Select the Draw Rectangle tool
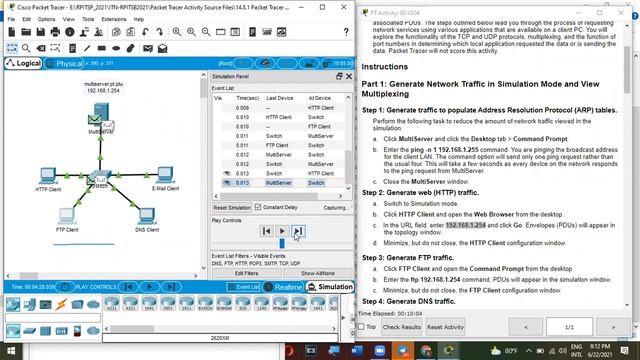Image resolution: width=640 pixels, height=360 pixels. [102, 48]
